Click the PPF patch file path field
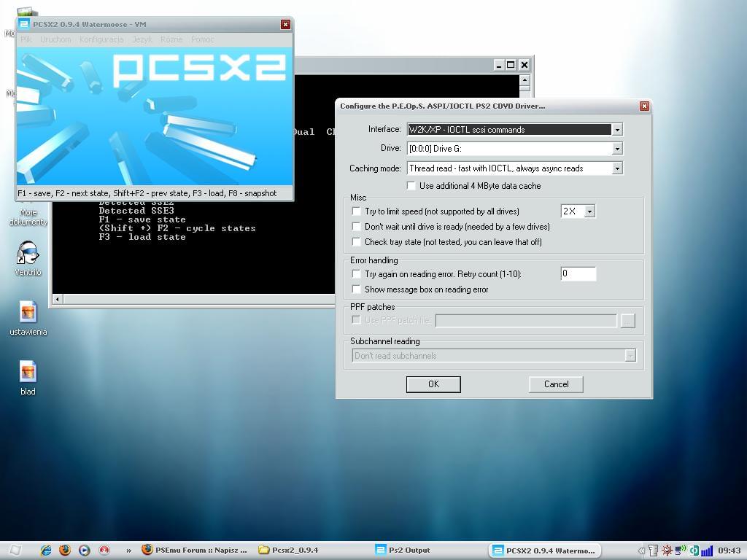The image size is (747, 560). (526, 321)
